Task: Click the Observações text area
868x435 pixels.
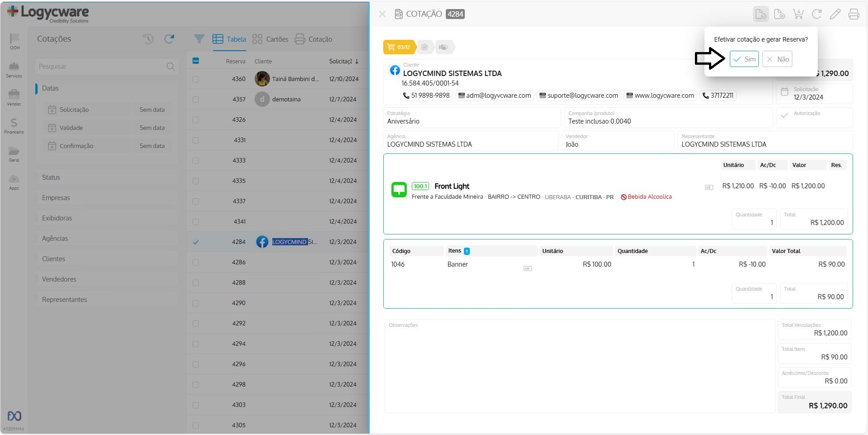Action: pyautogui.click(x=579, y=366)
